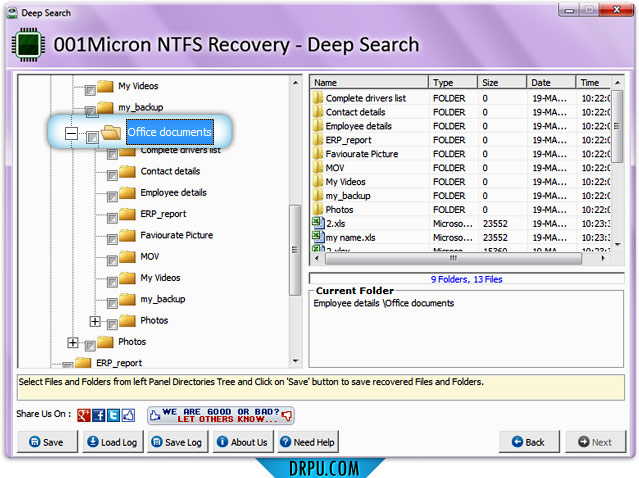Click the Twitter share icon
The height and width of the screenshot is (478, 639).
[x=113, y=415]
